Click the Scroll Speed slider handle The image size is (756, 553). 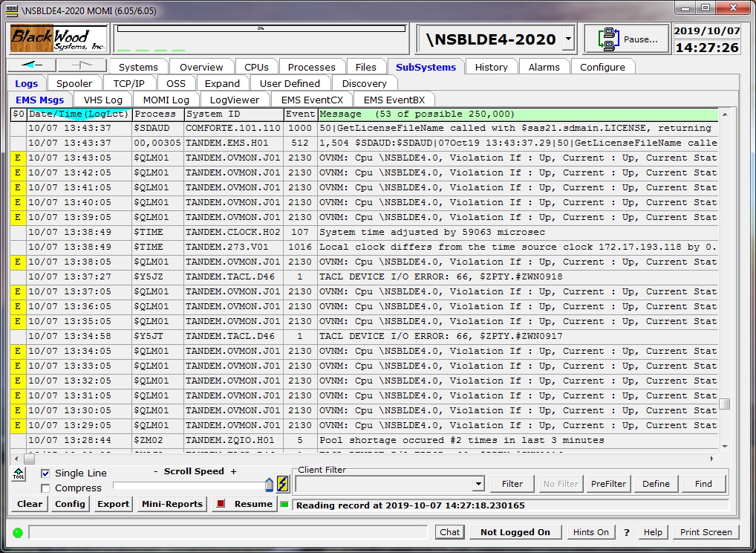269,486
